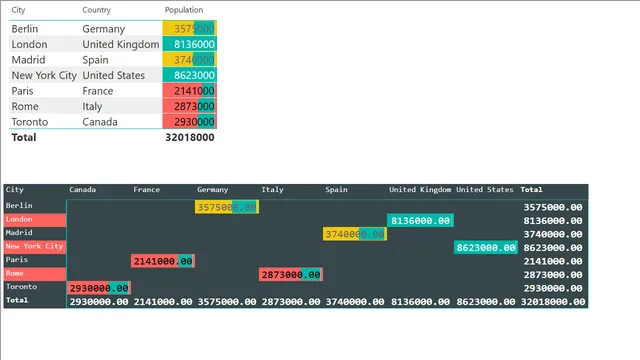The width and height of the screenshot is (640, 360).
Task: Click the Canada column header in matrix
Action: (x=82, y=190)
